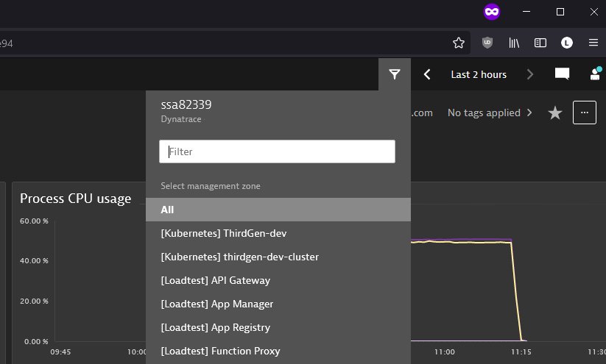Open the browser hamburger menu
The width and height of the screenshot is (606, 364).
(x=593, y=43)
